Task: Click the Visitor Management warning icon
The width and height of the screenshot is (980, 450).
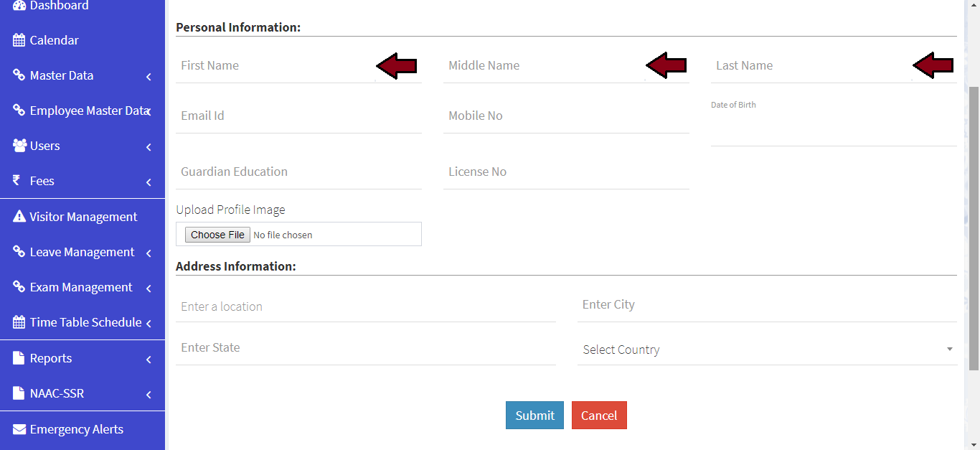Action: tap(19, 217)
